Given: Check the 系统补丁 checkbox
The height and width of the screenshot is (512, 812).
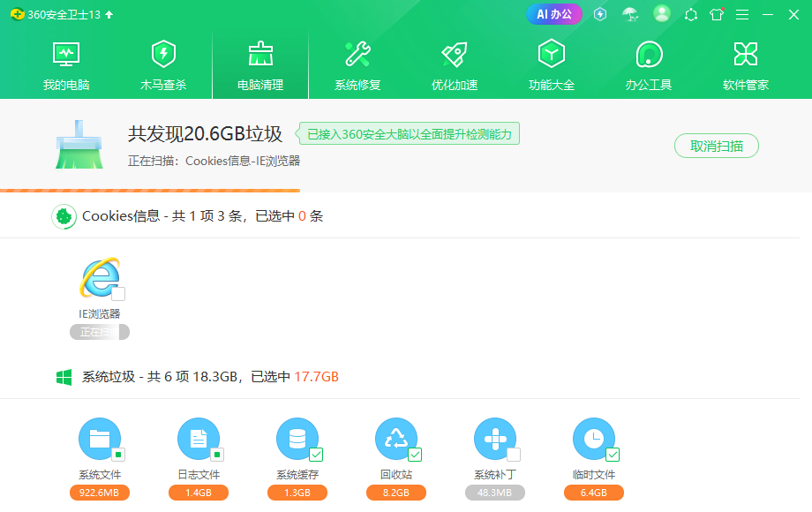Looking at the screenshot, I should pyautogui.click(x=514, y=455).
